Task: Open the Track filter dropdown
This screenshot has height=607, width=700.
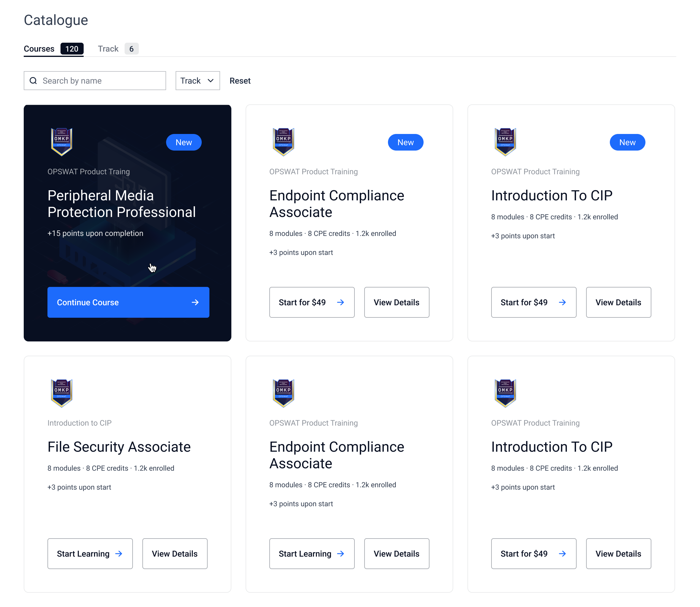Action: [198, 81]
